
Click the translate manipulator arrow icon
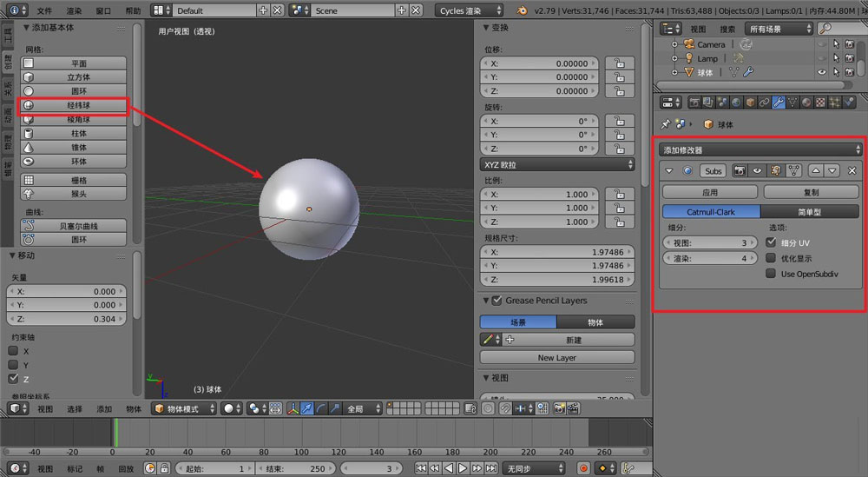click(x=306, y=409)
